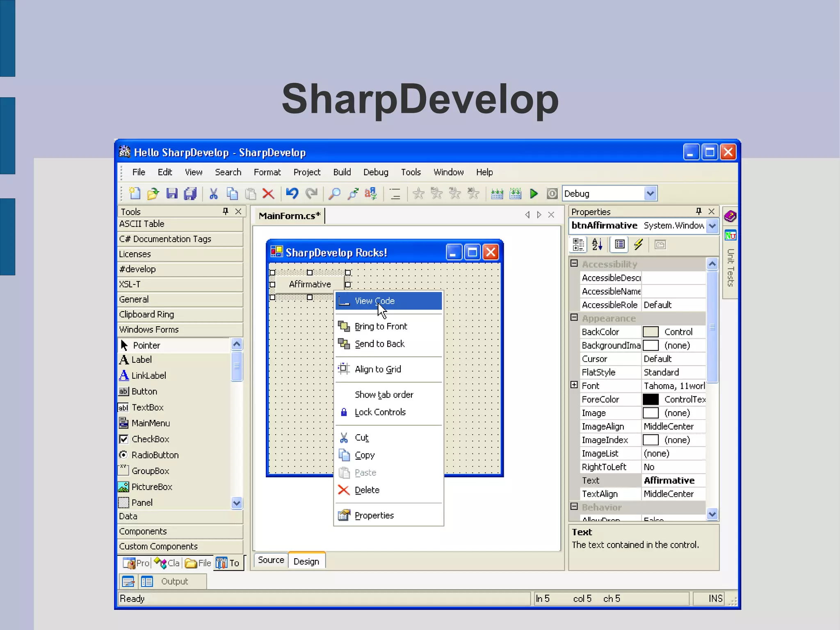The width and height of the screenshot is (840, 630).
Task: Select the Pointer tool in toolbox
Action: click(174, 345)
